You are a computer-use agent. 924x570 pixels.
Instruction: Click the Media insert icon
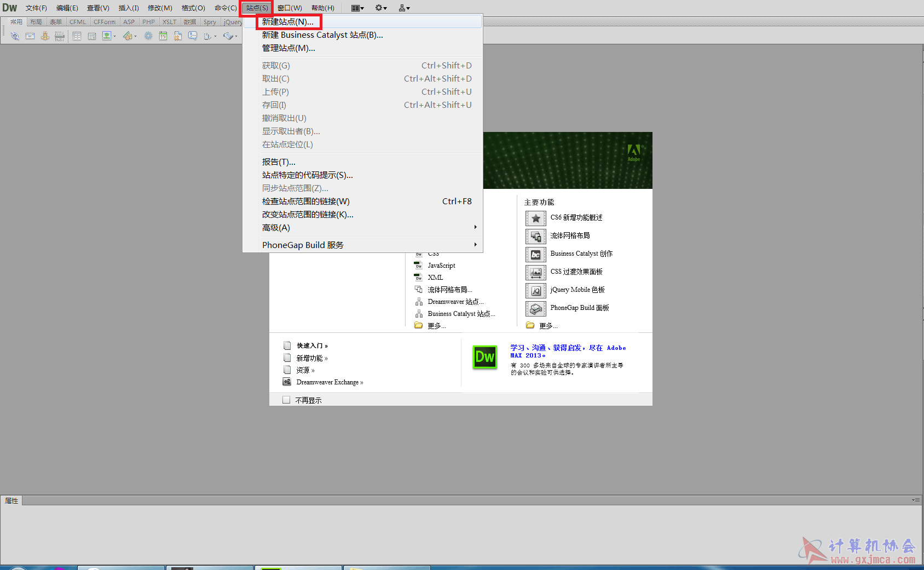coord(128,36)
